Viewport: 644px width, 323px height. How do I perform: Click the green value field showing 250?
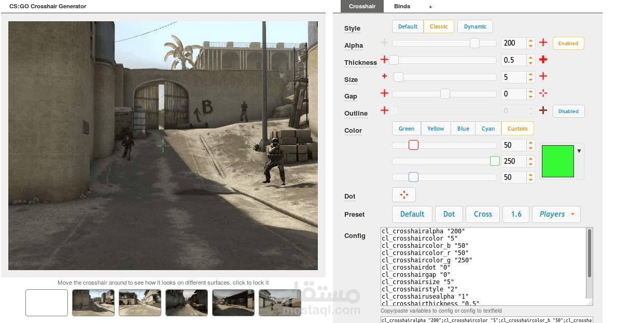(514, 161)
